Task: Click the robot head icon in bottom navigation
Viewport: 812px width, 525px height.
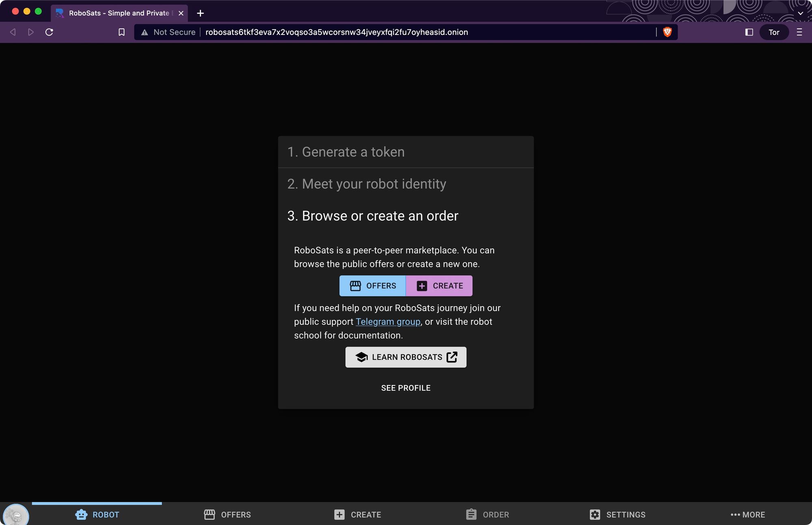Action: [81, 514]
